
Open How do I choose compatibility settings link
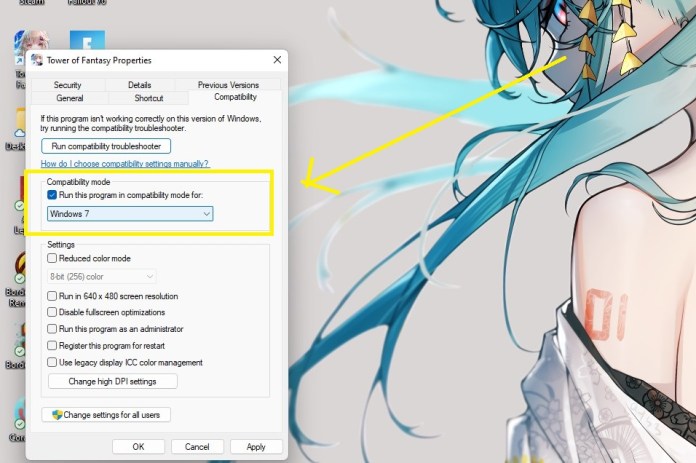pyautogui.click(x=124, y=163)
